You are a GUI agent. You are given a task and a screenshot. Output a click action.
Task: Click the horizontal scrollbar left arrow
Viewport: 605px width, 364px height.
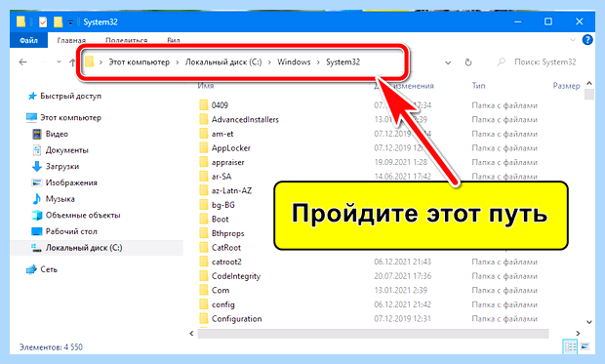coord(192,333)
